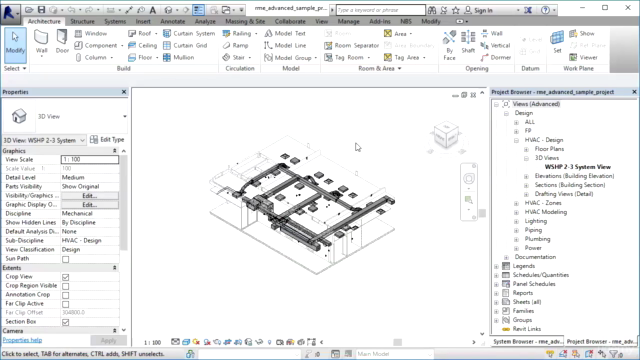Pick the Dormer opening tool
This screenshot has width=640, height=360.
pyautogui.click(x=496, y=58)
